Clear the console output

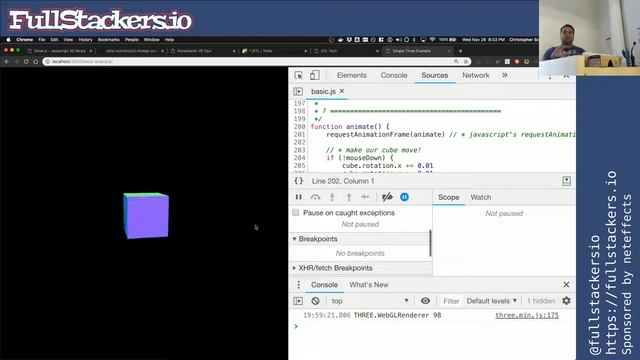pyautogui.click(x=315, y=301)
